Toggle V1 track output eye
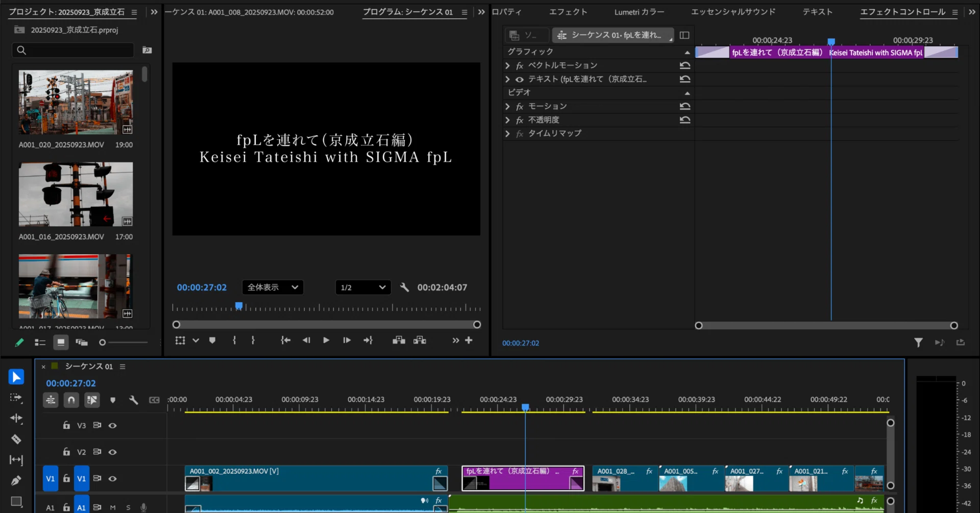980x513 pixels. coord(112,479)
